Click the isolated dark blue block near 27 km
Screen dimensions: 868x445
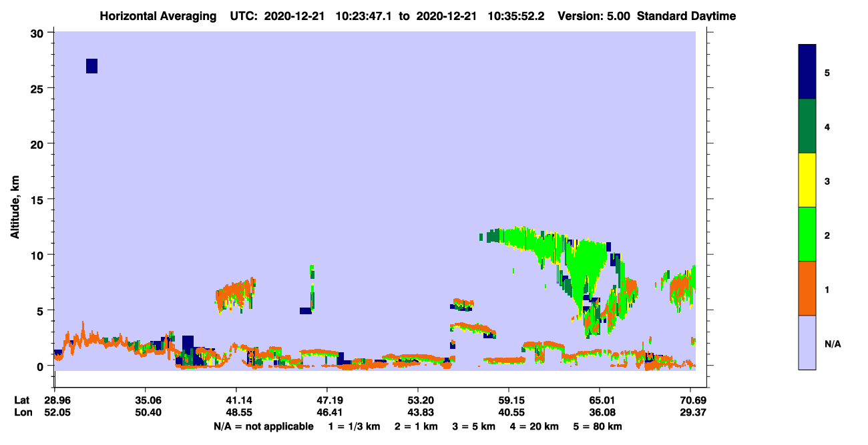point(91,66)
